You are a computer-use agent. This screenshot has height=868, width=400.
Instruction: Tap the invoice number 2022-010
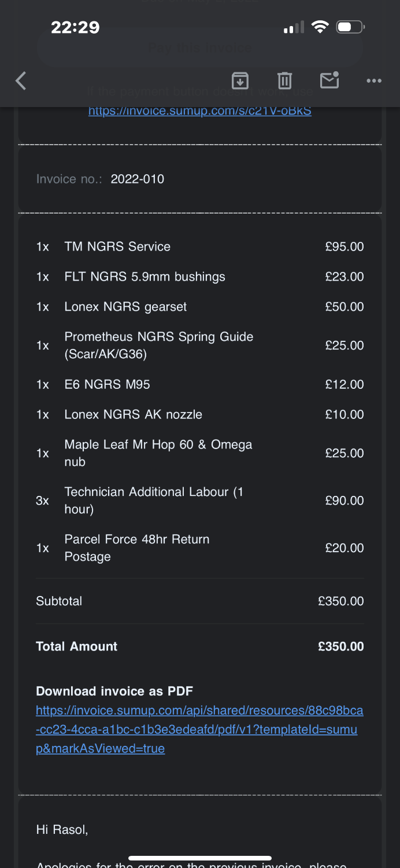tap(138, 179)
